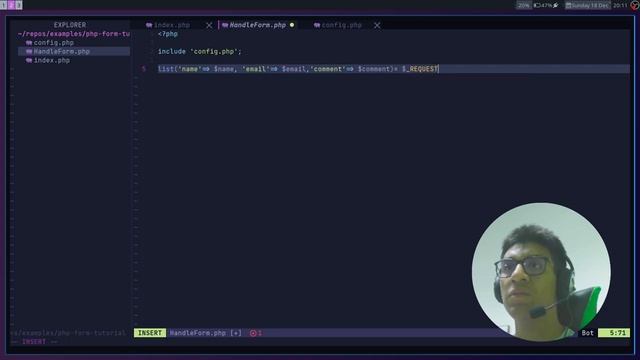640x360 pixels.
Task: Click the EXPLORER panel title
Action: [x=70, y=25]
